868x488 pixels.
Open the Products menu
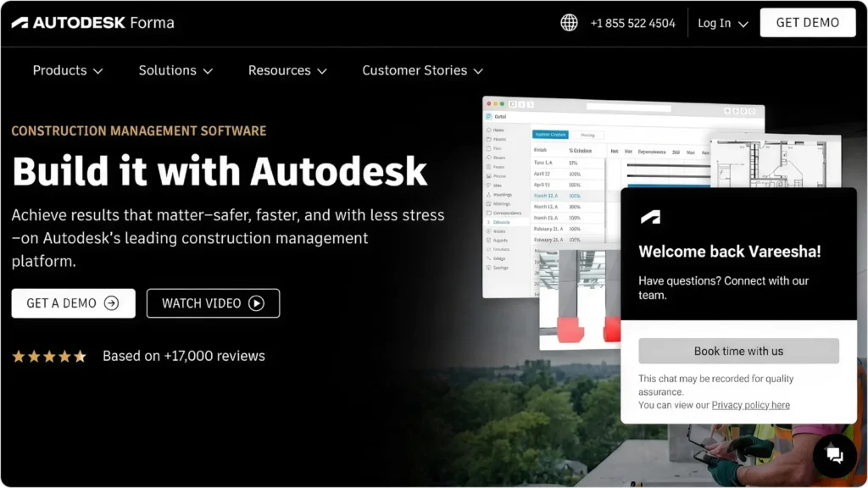point(68,70)
